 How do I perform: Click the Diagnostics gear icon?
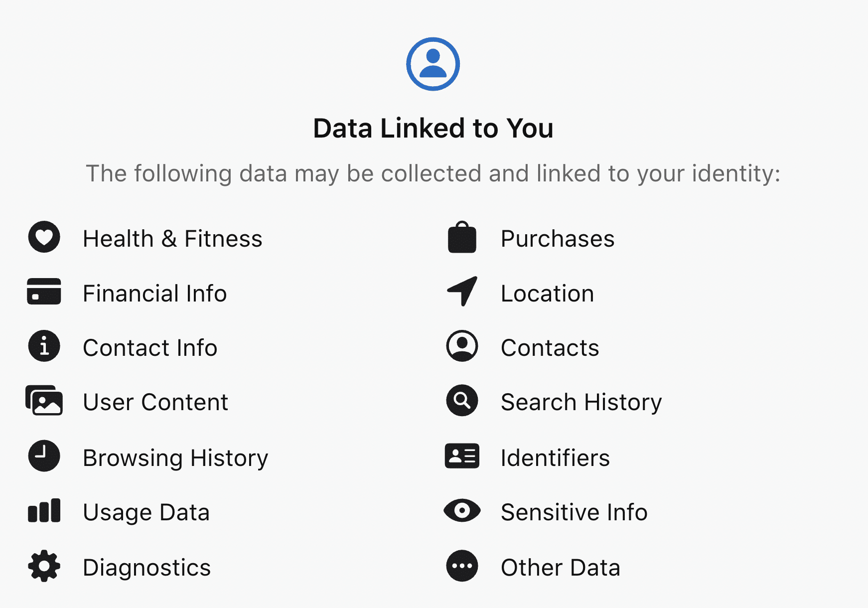(44, 566)
